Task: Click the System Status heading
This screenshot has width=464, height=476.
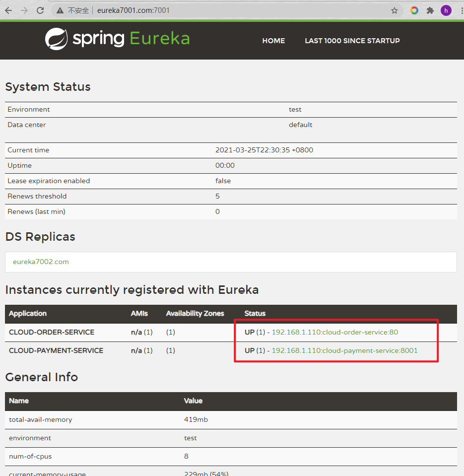Action: point(48,87)
